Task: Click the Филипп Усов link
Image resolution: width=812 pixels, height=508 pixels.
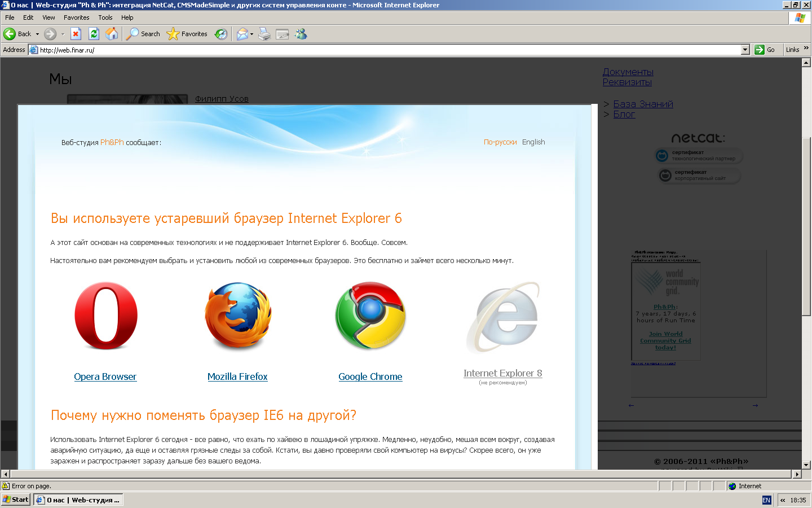Action: (x=222, y=99)
